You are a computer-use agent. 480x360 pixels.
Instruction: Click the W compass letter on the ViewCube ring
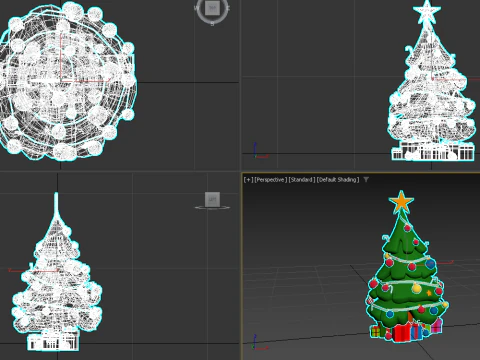pos(196,8)
